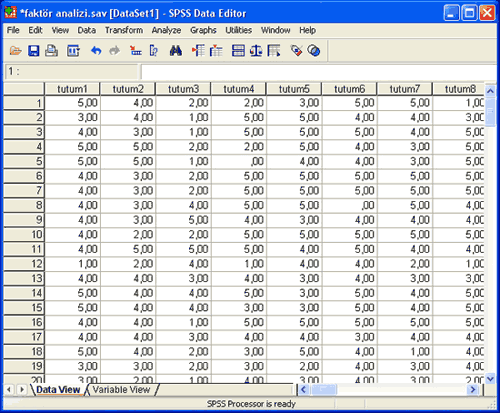Click the Use Sets icon
The height and width of the screenshot is (413, 500).
[x=314, y=51]
